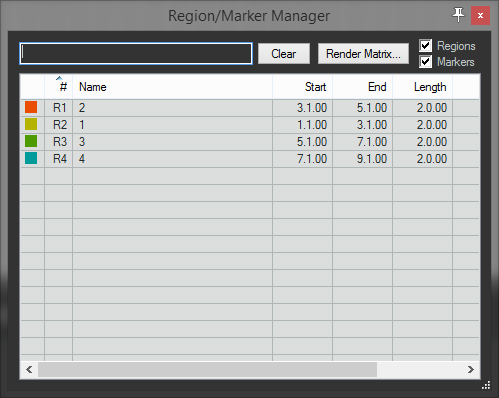Click the teal color swatch of R4

[x=31, y=158]
